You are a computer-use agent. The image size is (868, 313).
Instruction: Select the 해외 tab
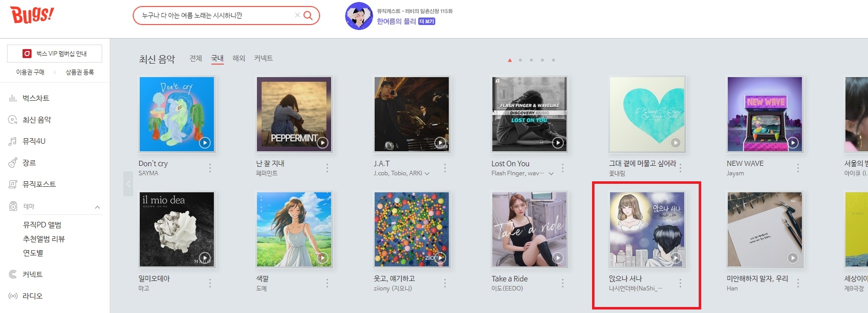(239, 58)
